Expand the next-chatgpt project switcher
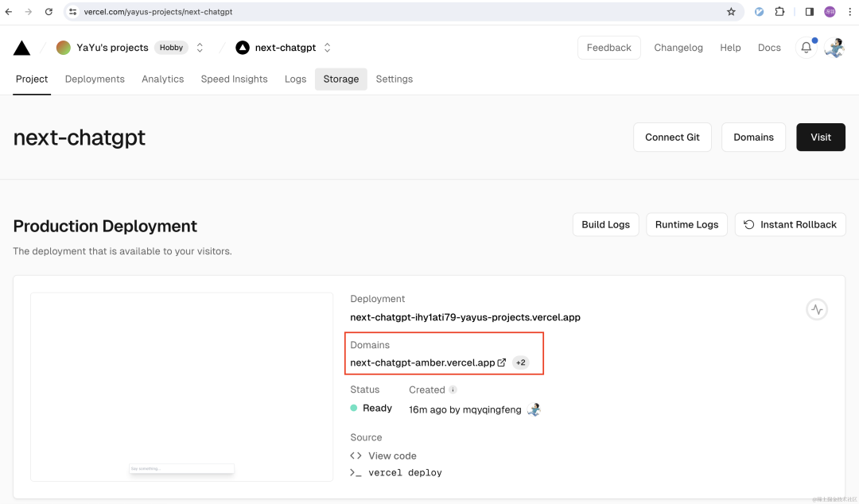 coord(327,48)
